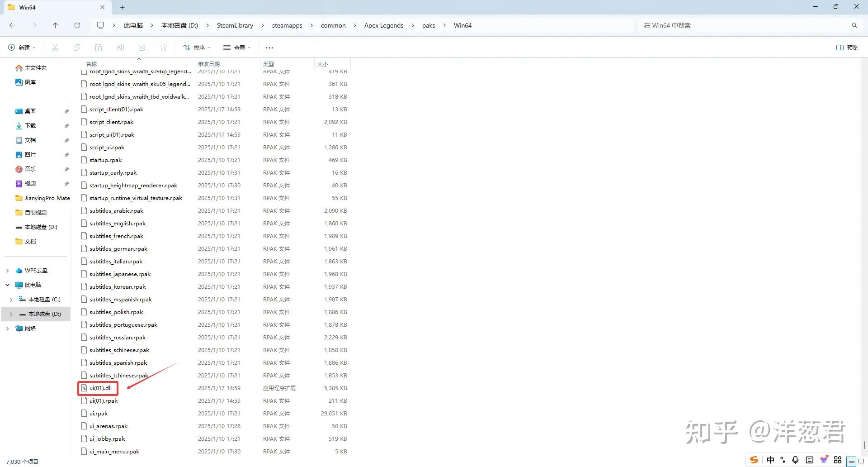868x467 pixels.
Task: Open the IME toolbox grid icon
Action: [x=838, y=460]
